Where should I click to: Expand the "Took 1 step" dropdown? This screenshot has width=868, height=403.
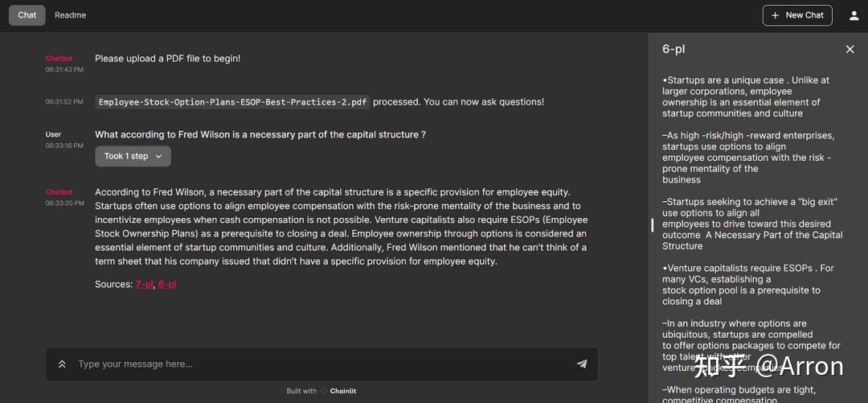(x=133, y=156)
